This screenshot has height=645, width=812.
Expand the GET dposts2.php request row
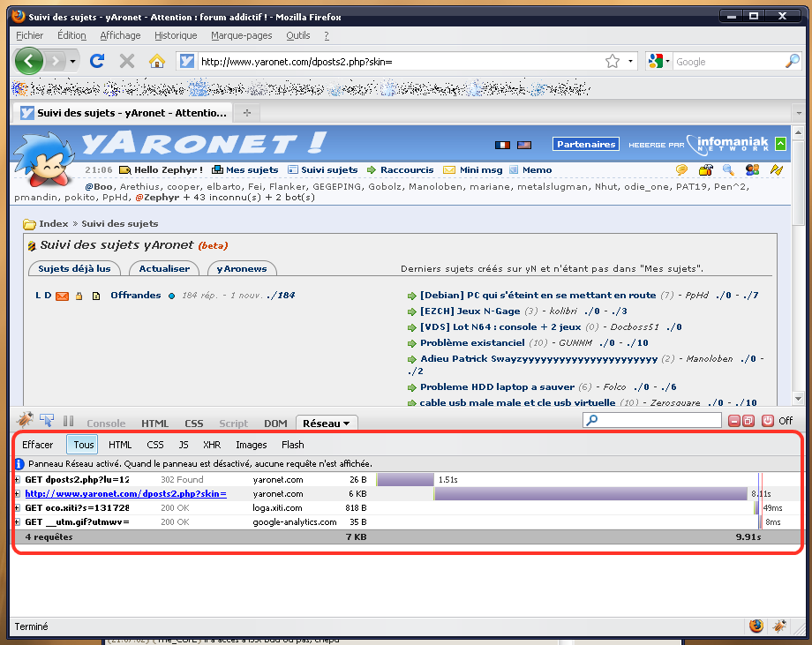pyautogui.click(x=18, y=480)
